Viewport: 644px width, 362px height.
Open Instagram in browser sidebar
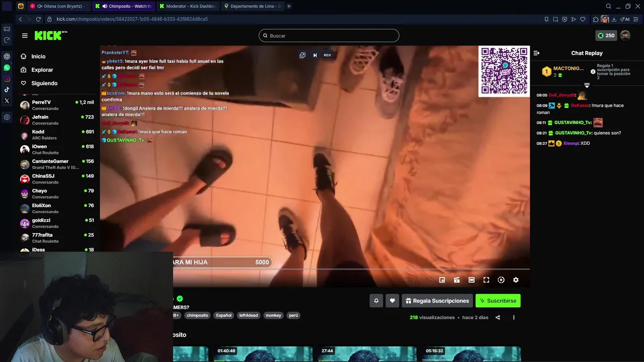click(7, 78)
